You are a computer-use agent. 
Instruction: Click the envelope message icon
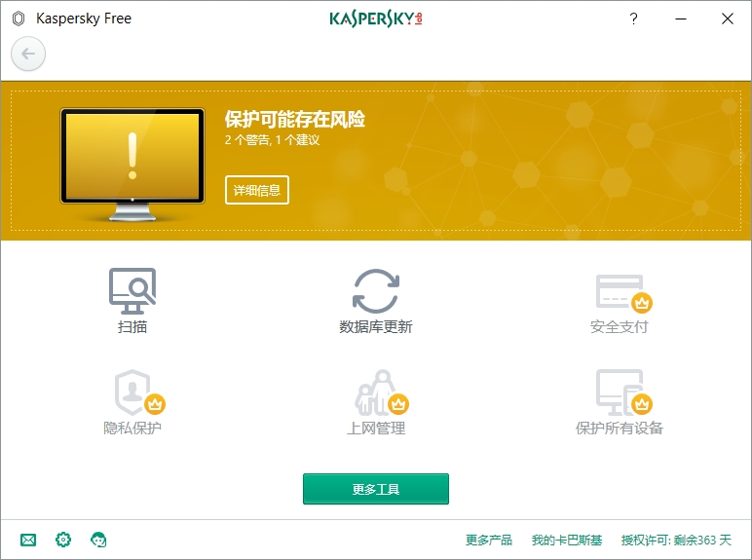point(28,540)
